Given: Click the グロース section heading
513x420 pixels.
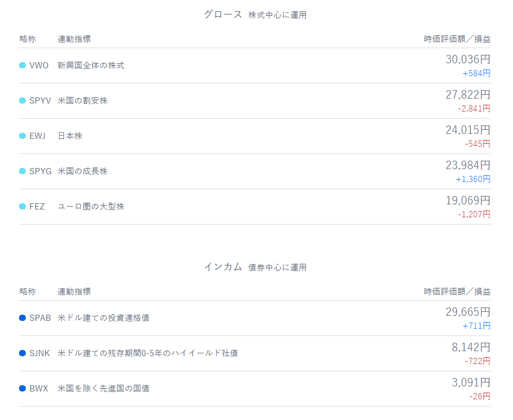Looking at the screenshot, I should click(223, 15).
